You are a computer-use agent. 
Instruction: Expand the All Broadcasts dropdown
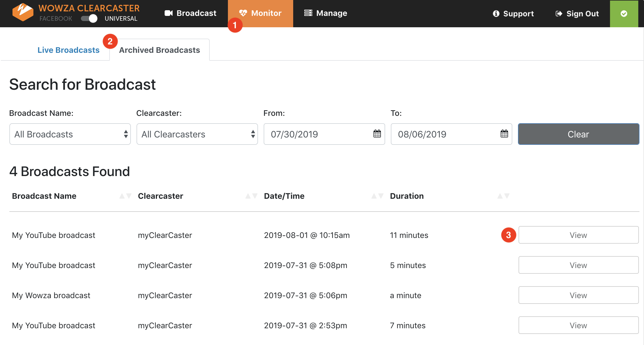pos(70,134)
